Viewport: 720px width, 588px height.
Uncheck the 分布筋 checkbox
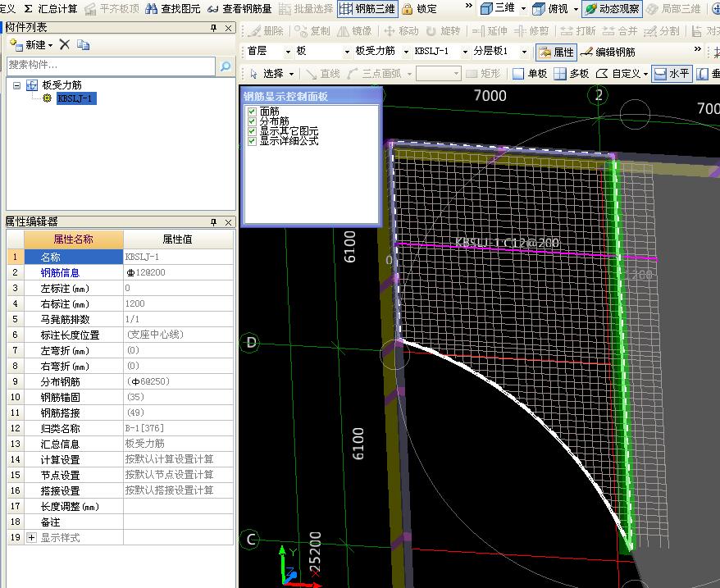(x=252, y=121)
